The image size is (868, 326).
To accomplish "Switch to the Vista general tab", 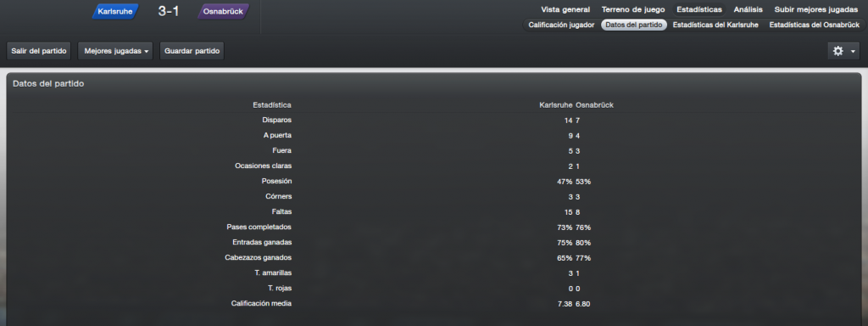I will click(x=565, y=9).
